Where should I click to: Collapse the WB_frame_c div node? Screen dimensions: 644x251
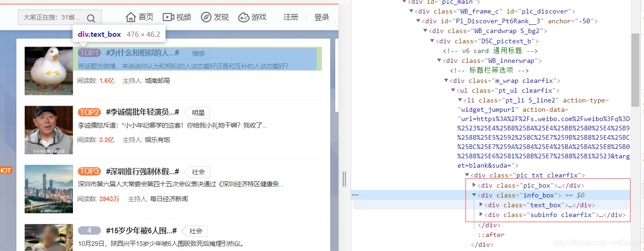(x=411, y=11)
